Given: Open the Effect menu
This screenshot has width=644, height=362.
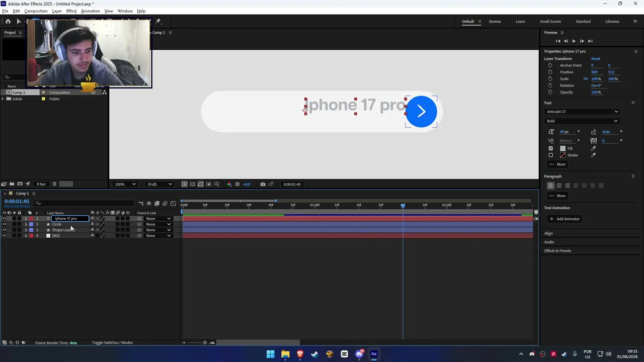Looking at the screenshot, I should tap(71, 11).
